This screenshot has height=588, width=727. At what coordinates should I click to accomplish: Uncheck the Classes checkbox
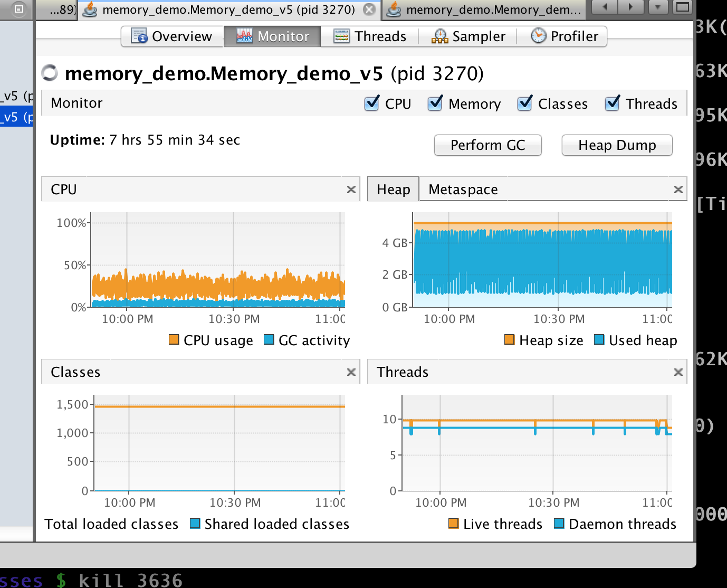525,103
